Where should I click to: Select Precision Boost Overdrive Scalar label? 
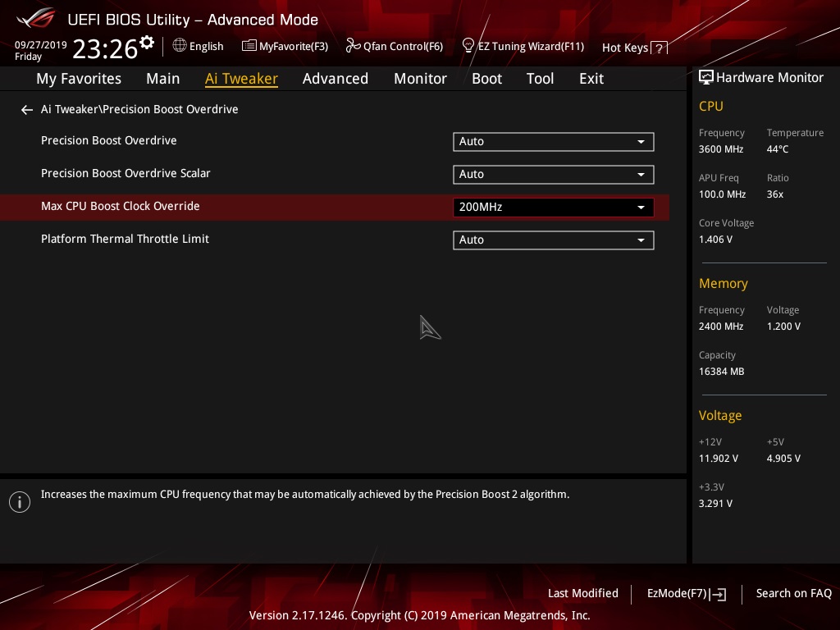click(126, 174)
